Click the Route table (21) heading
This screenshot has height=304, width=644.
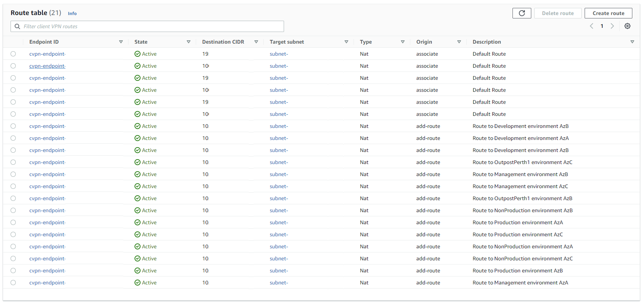(x=36, y=13)
